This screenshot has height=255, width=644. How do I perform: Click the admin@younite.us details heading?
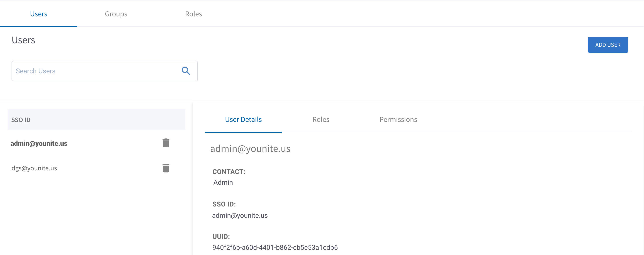click(x=250, y=149)
